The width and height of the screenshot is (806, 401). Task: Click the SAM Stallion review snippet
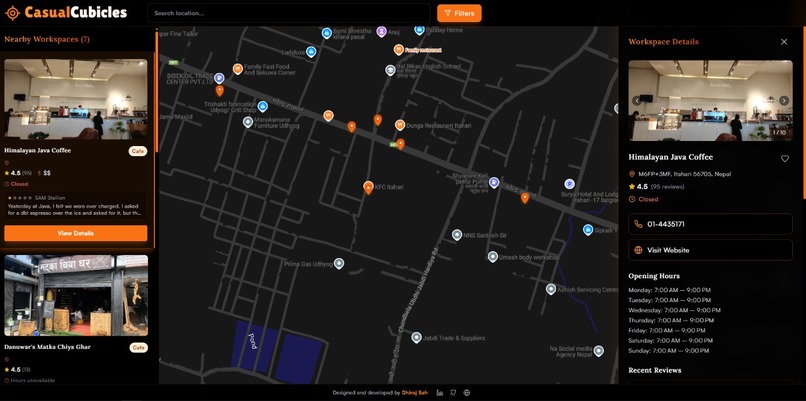(x=76, y=205)
